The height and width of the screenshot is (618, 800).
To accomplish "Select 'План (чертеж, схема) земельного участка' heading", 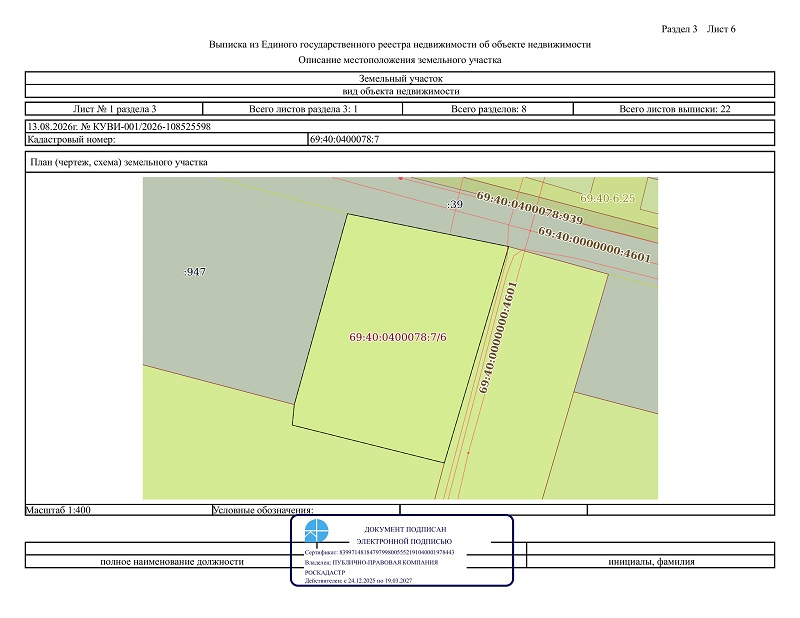I will [119, 162].
